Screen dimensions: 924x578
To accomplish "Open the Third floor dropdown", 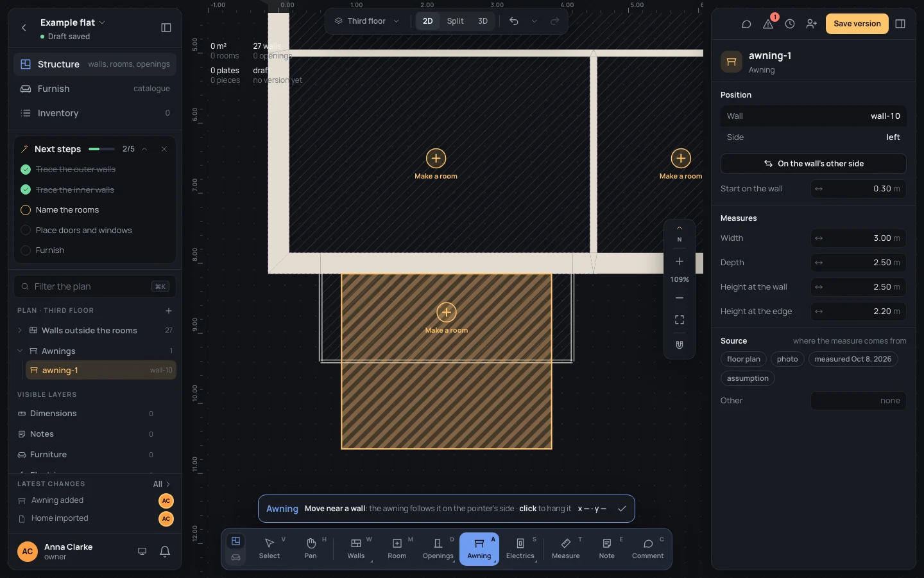I will (x=367, y=21).
